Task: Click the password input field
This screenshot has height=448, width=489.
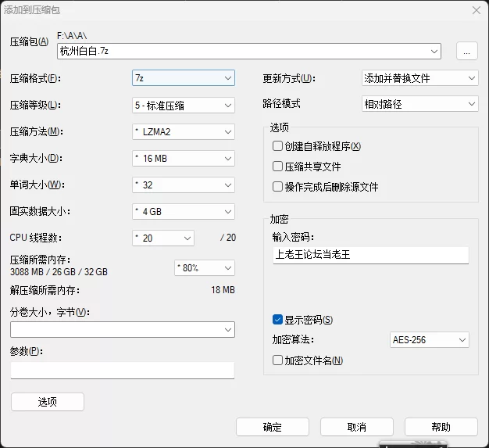Action: point(371,255)
